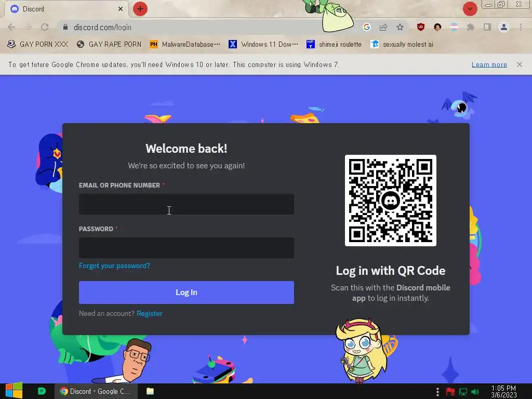Dismiss the Chrome updates info bar
532x399 pixels.
click(519, 64)
